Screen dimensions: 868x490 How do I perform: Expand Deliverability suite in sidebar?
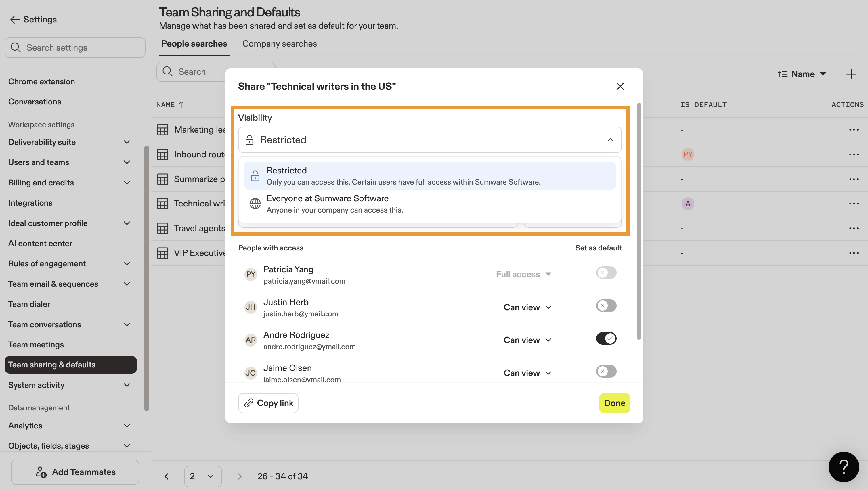127,142
